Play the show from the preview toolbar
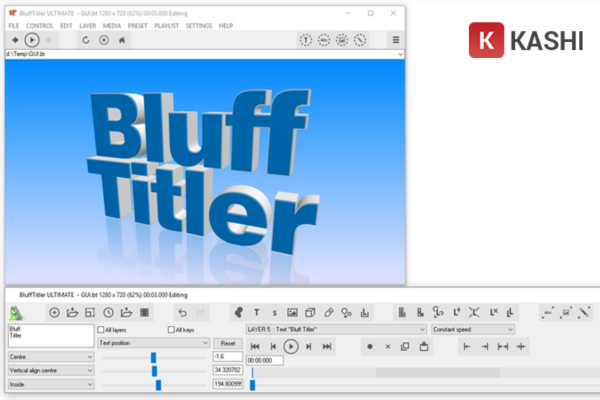 pyautogui.click(x=32, y=40)
